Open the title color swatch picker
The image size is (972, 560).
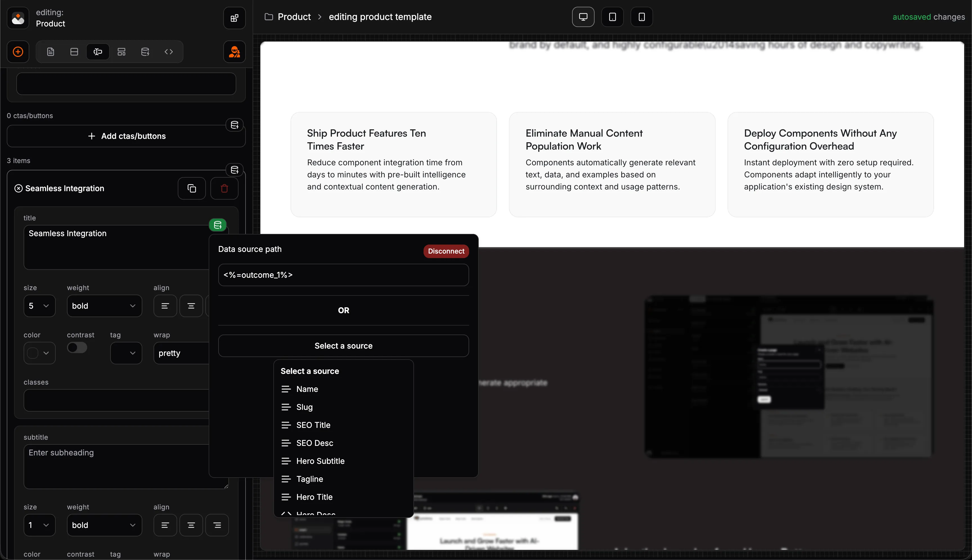(x=39, y=353)
